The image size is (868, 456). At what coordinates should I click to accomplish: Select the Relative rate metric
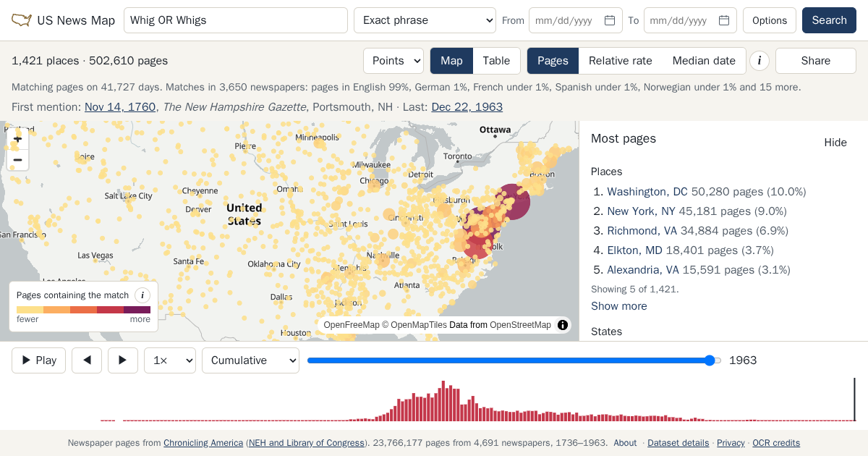[621, 61]
